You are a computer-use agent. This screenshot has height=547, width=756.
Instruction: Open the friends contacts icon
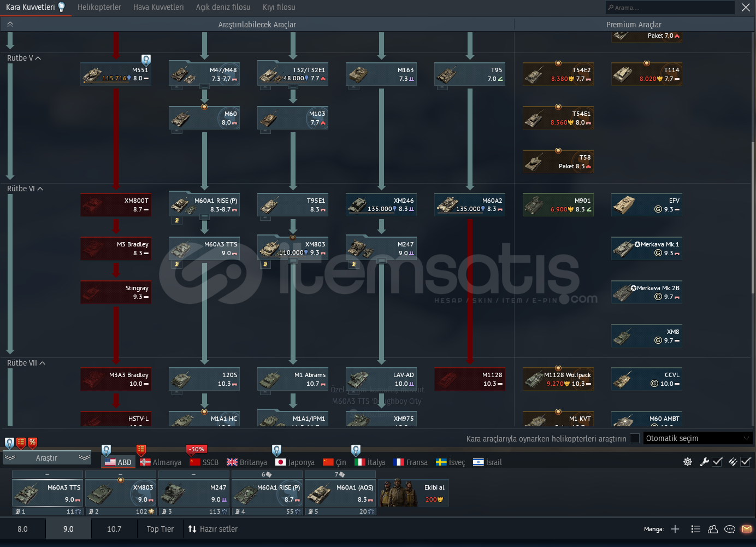(x=713, y=529)
